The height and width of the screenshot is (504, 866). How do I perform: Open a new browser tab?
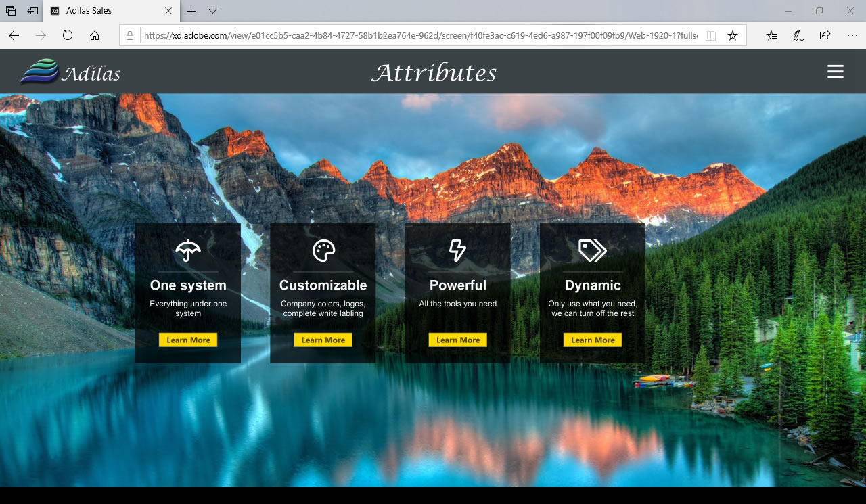tap(191, 11)
